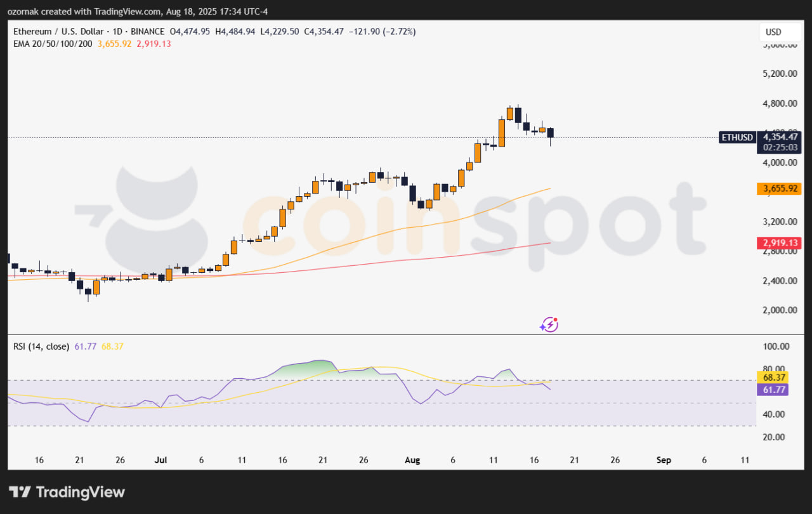Click the current price 4,354.47 label
Screen dimensions: 812x514
coord(780,136)
